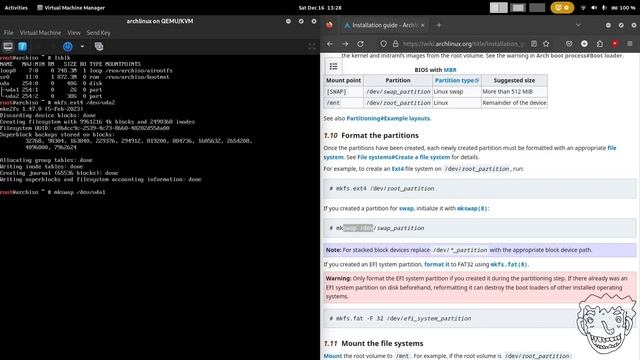Reload the Arch wiki page
Viewport: 640px width, 360px height.
[x=360, y=44]
